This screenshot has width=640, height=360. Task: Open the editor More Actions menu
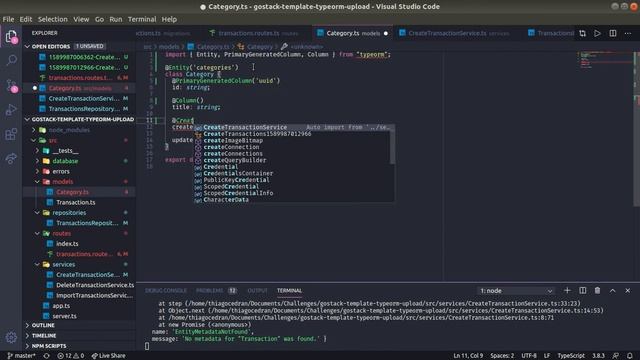pos(628,33)
